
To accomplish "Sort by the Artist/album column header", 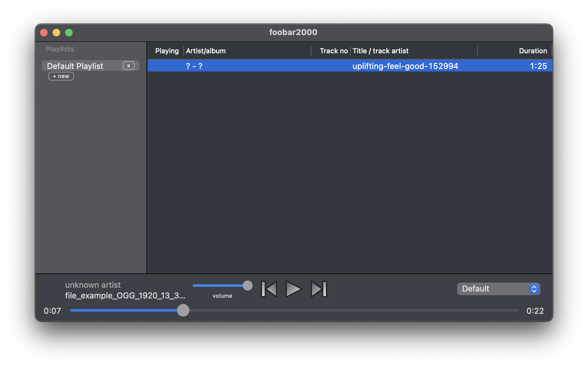I will pyautogui.click(x=206, y=51).
